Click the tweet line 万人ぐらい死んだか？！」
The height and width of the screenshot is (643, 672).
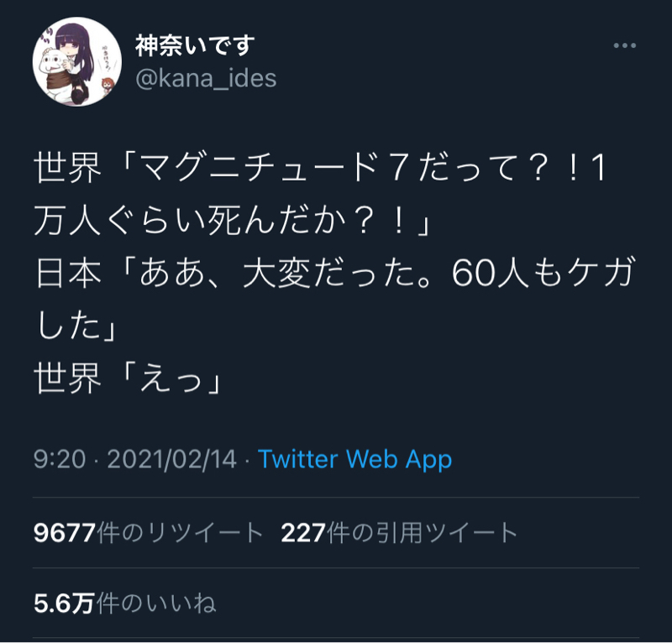coord(232,221)
